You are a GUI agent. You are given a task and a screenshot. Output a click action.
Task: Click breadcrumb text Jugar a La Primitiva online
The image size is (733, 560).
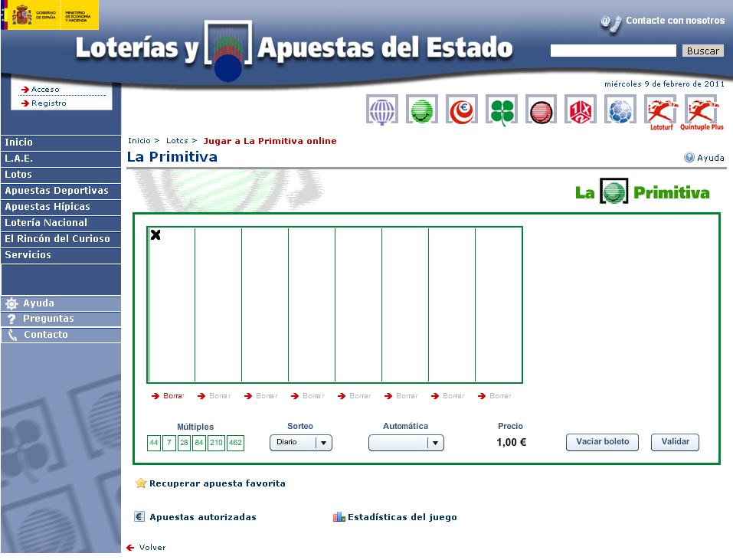[x=270, y=141]
